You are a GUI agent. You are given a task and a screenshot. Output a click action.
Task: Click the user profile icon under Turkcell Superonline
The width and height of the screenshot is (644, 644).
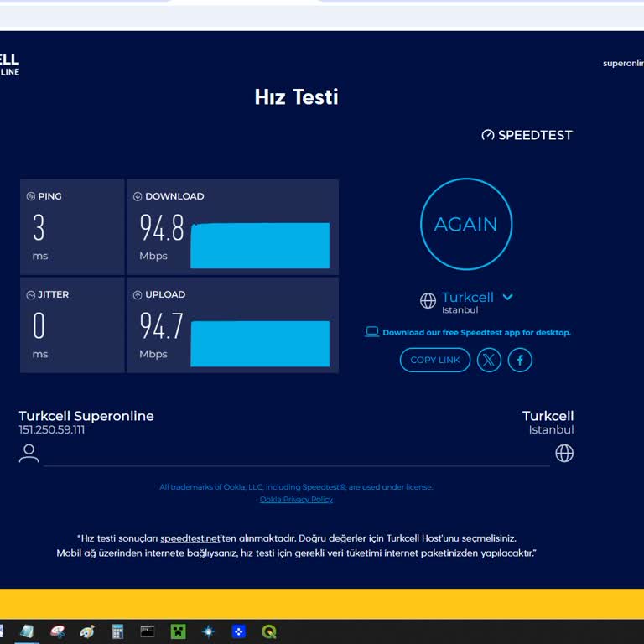tap(29, 454)
